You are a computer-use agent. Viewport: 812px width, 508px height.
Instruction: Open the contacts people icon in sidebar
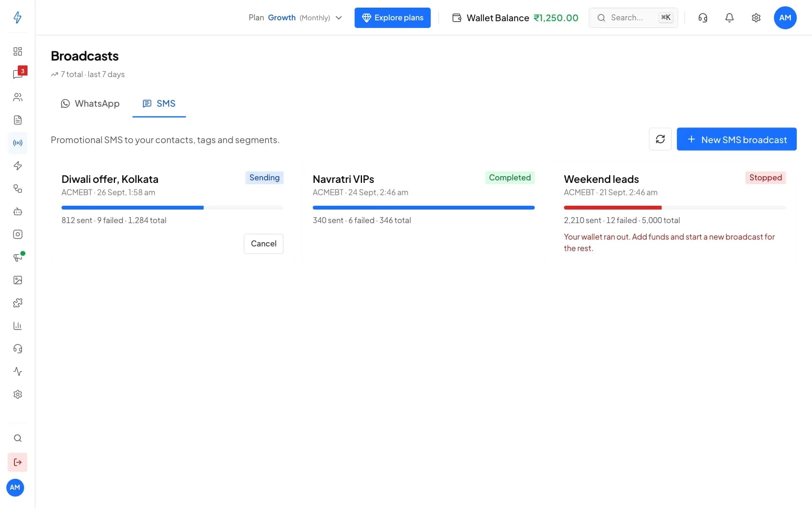pyautogui.click(x=17, y=97)
